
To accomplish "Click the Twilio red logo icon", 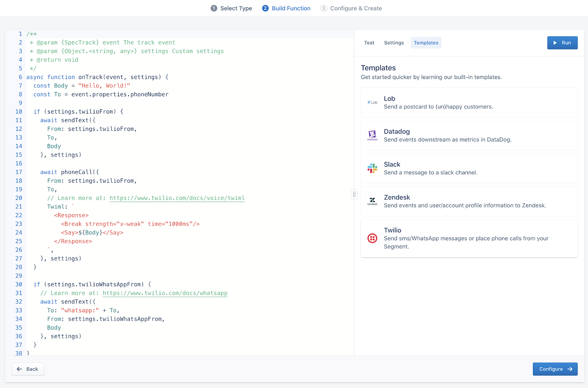I will click(372, 238).
